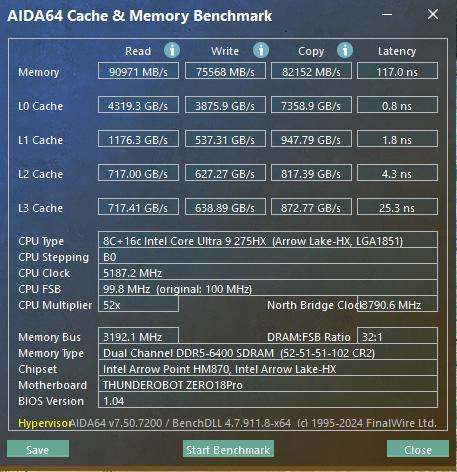Click the Write info icon
The width and height of the screenshot is (457, 472).
pos(261,51)
